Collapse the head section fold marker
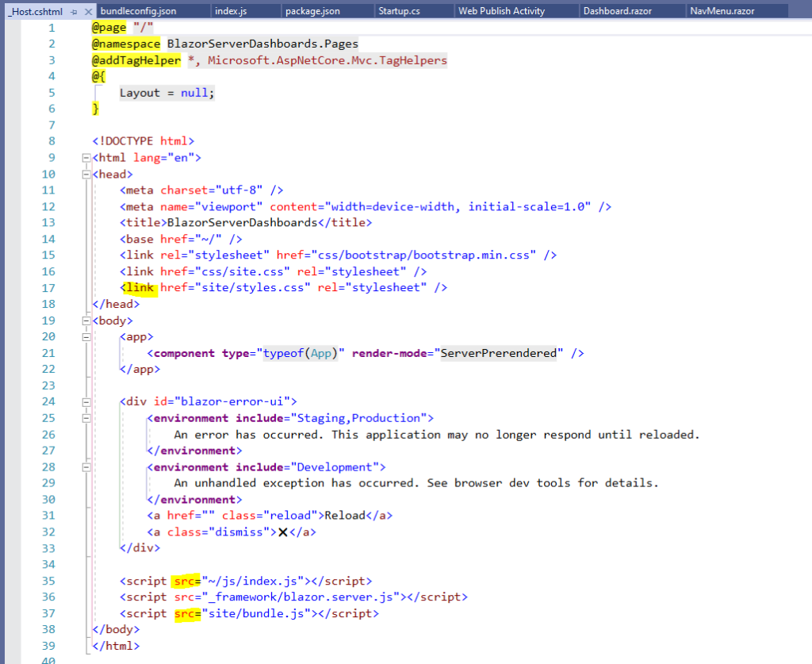The image size is (812, 664). 86,174
